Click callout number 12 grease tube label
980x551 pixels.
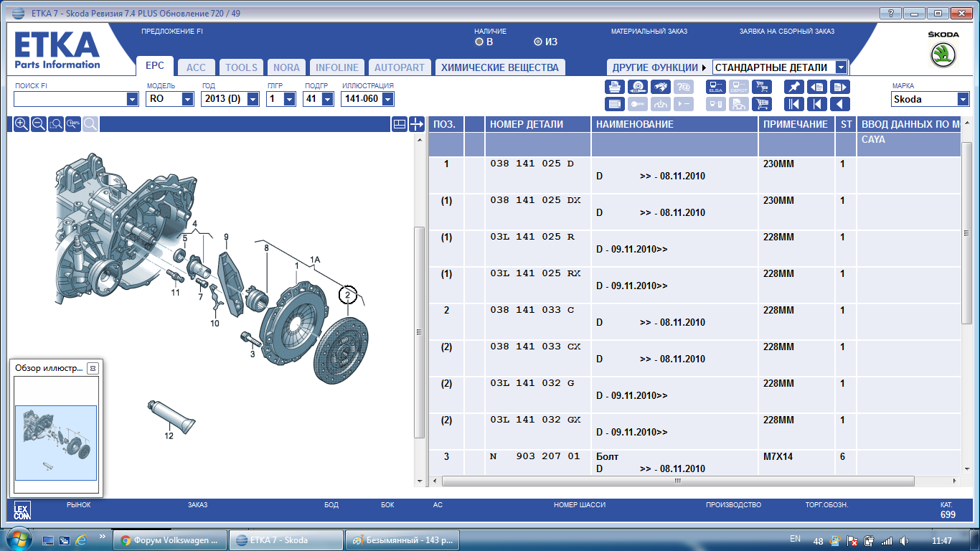169,435
